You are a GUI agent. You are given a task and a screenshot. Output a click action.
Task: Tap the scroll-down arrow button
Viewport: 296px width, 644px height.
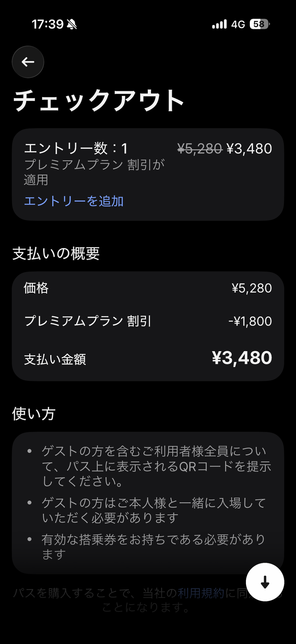(x=265, y=582)
